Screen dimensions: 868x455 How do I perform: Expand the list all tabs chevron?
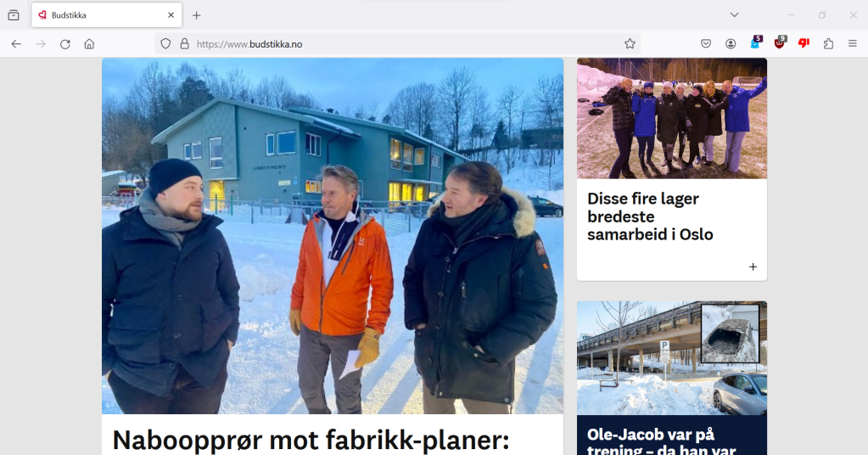pos(734,15)
